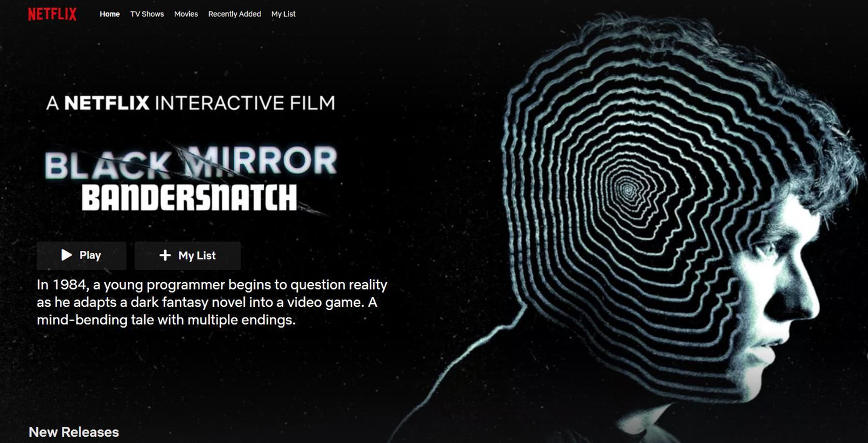Click the bold NETFLIX word in the tagline

(x=107, y=103)
